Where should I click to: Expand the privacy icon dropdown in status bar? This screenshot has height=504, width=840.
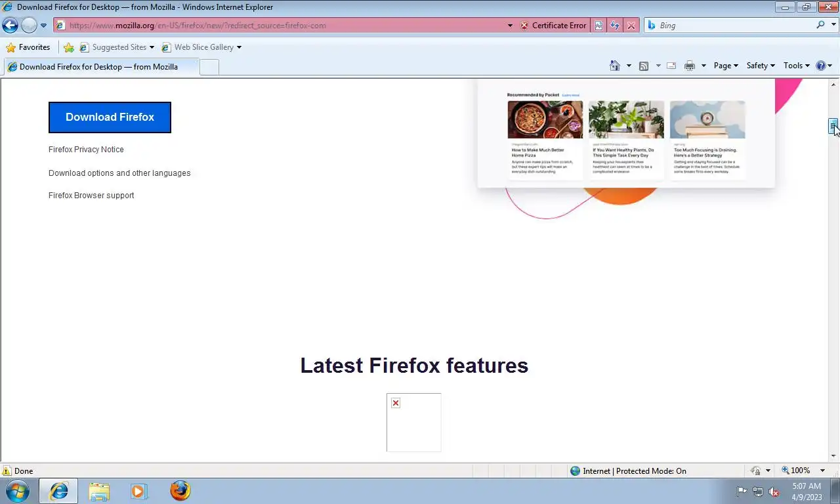(x=768, y=471)
